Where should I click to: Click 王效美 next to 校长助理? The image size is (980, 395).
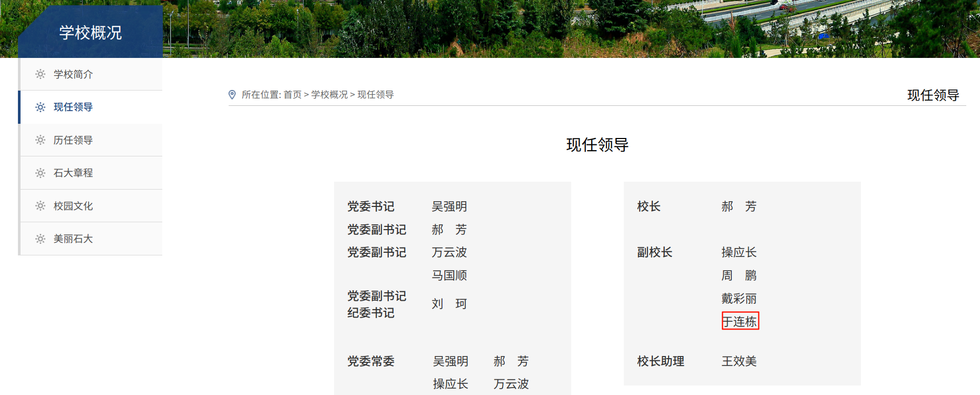tap(739, 361)
